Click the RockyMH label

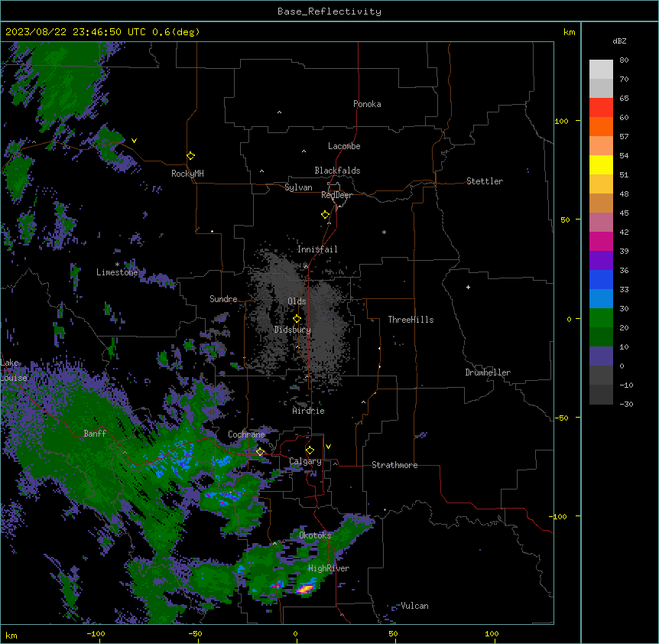point(187,174)
